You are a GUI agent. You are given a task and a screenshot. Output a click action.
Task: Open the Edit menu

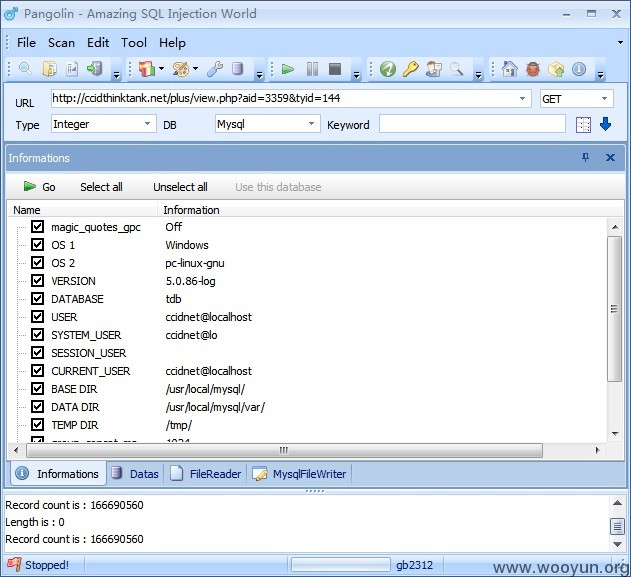click(x=98, y=43)
